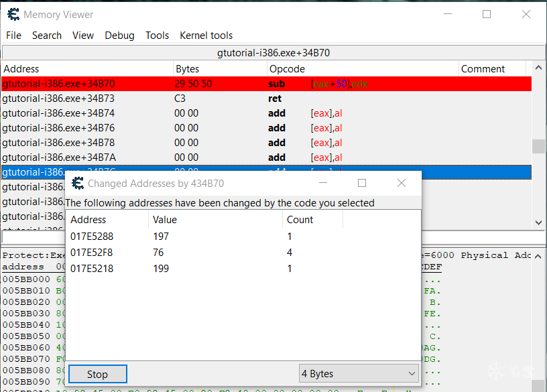Viewport: 547px width, 392px height.
Task: Click the Opcode column header
Action: tap(363, 69)
